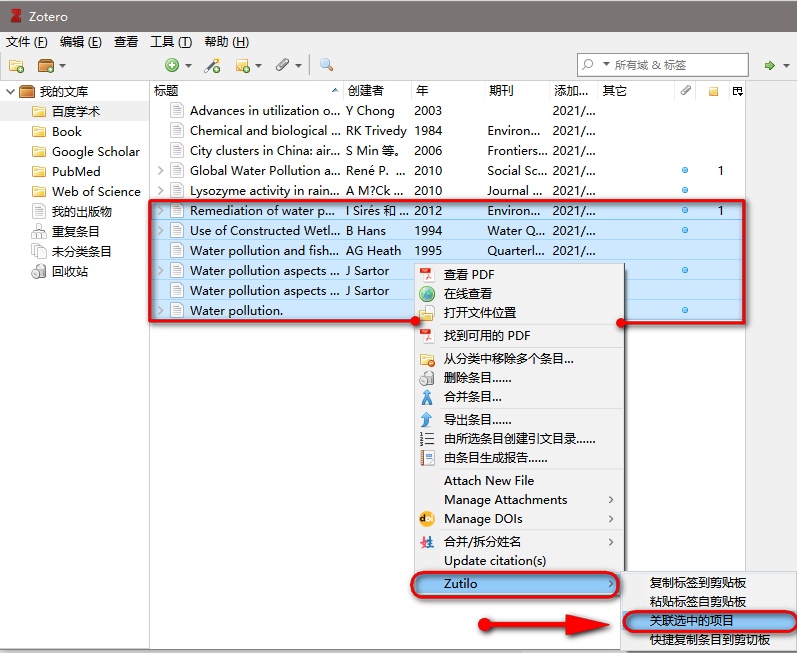Choose 打开文件位置 menu entry
This screenshot has width=797, height=653.
(519, 313)
